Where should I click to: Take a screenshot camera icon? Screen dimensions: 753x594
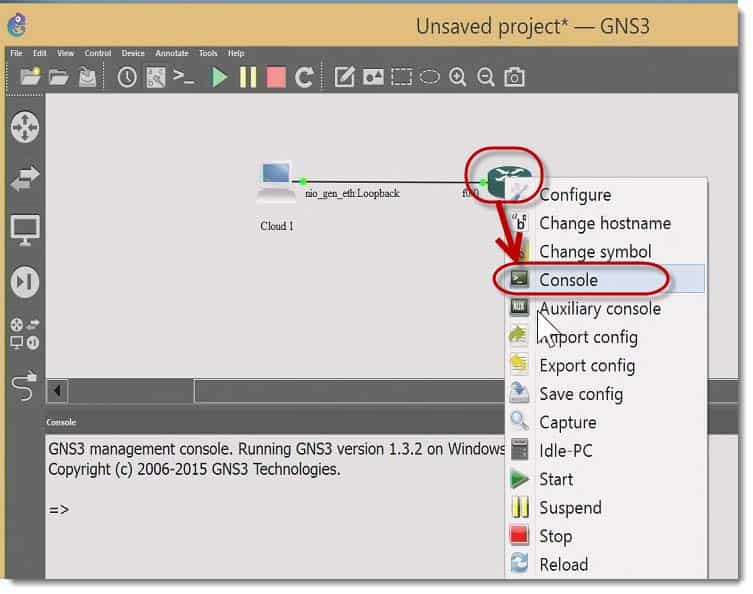point(514,77)
